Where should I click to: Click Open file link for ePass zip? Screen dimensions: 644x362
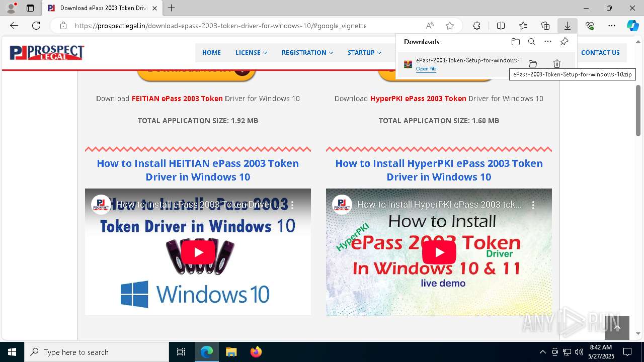click(x=426, y=69)
